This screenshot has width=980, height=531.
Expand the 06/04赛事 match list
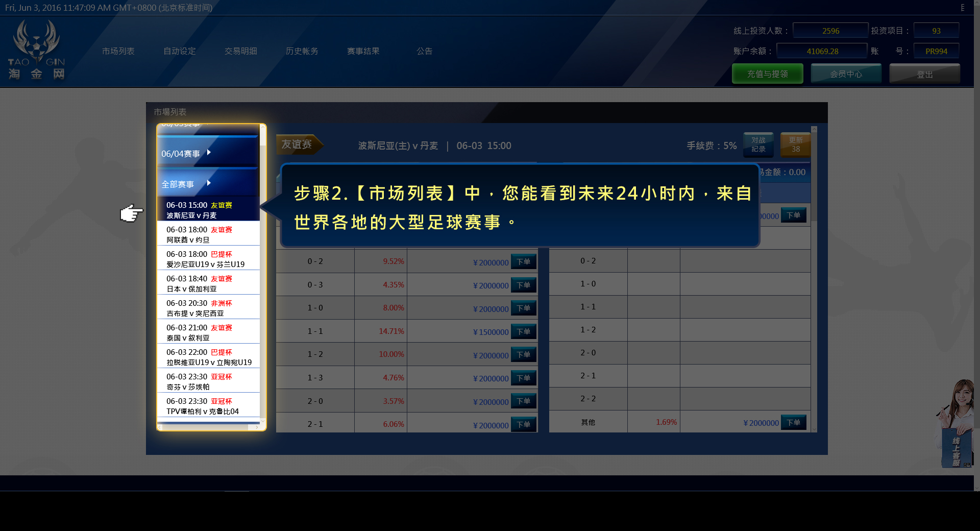point(184,152)
